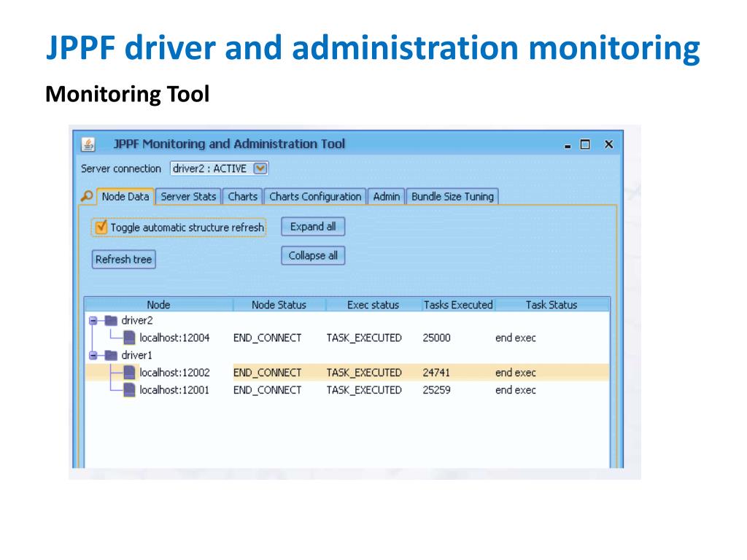Minimize the JPPF Monitoring tool window
Viewport: 747px width, 560px height.
pyautogui.click(x=568, y=146)
